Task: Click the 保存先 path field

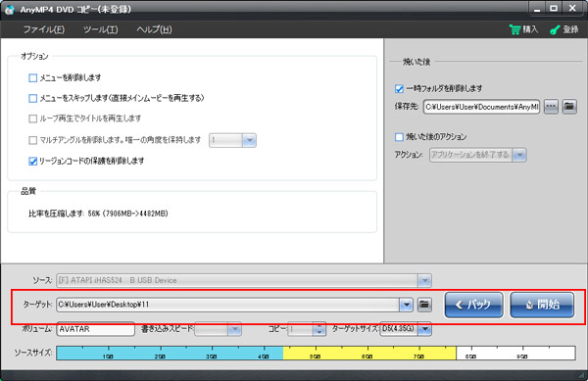Action: click(481, 107)
